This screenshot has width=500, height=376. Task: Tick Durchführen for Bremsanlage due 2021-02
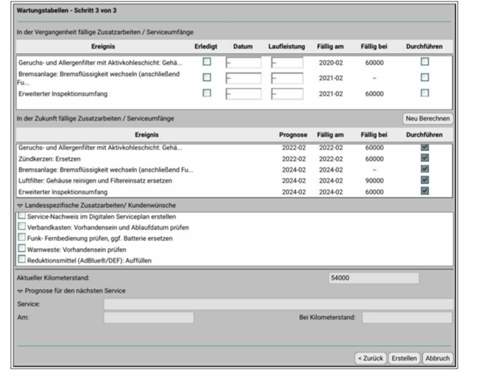(425, 77)
